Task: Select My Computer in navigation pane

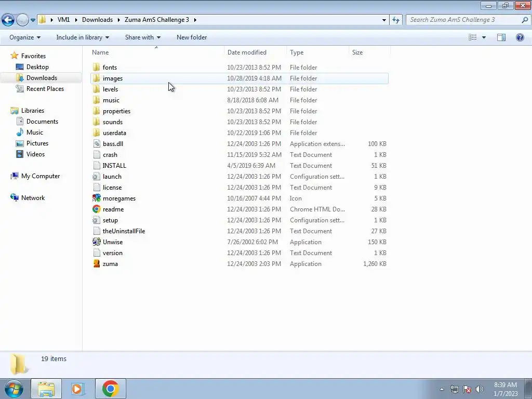Action: (41, 176)
